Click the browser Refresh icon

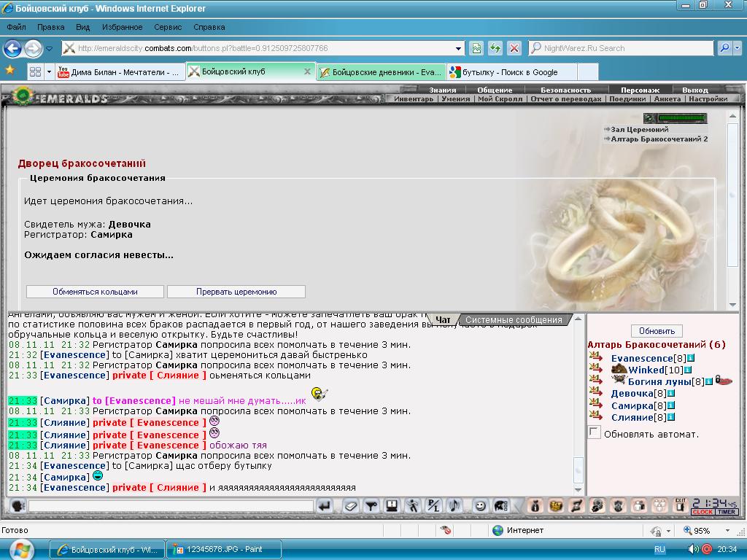pyautogui.click(x=495, y=47)
